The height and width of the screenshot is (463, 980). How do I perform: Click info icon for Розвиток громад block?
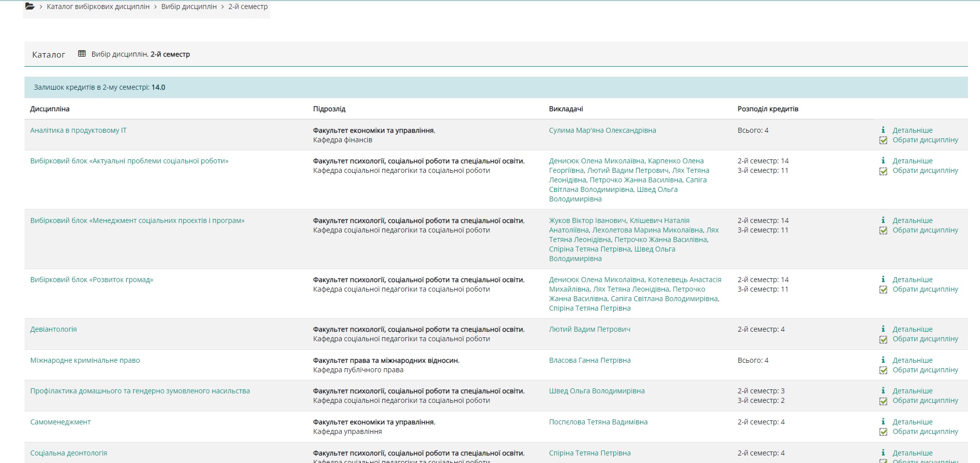883,279
